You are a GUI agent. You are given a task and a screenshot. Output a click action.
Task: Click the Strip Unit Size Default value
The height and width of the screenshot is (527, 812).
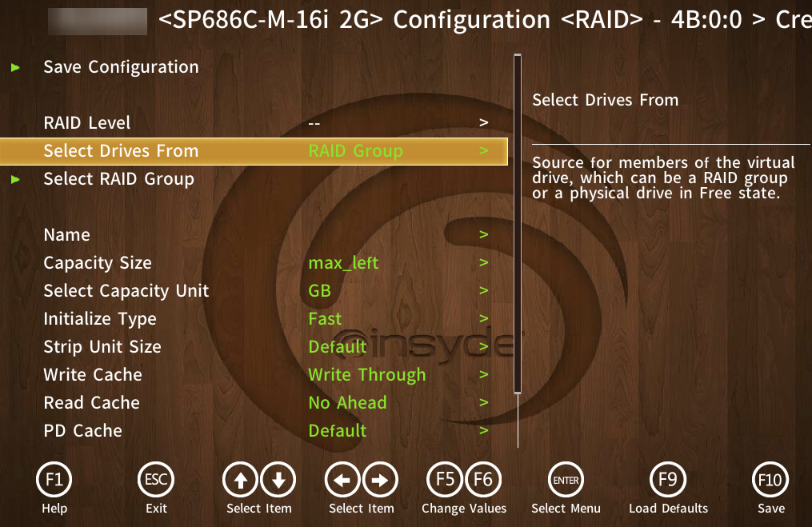[x=337, y=347]
